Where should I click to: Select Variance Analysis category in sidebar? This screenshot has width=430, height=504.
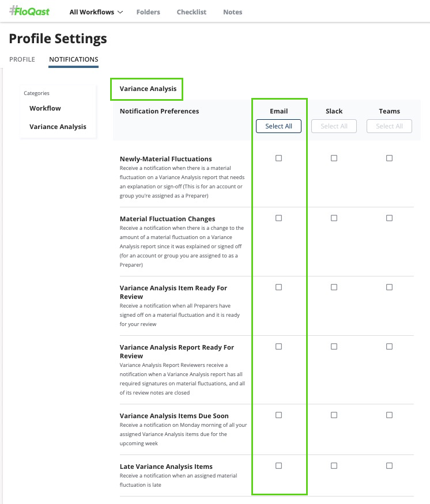click(x=58, y=127)
